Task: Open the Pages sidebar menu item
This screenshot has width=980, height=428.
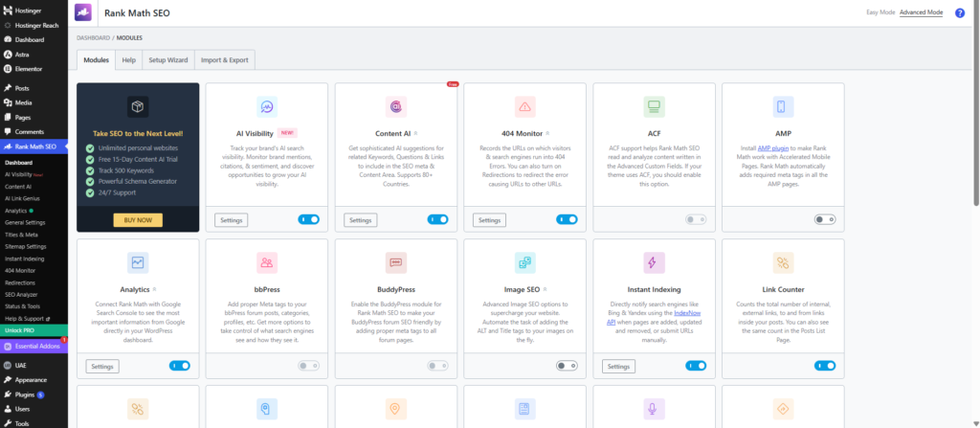Action: pyautogui.click(x=33, y=118)
